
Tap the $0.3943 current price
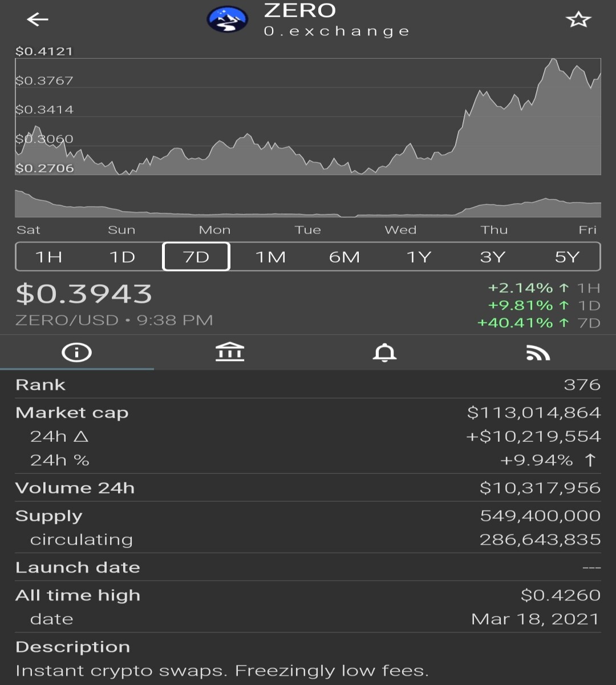tap(84, 293)
